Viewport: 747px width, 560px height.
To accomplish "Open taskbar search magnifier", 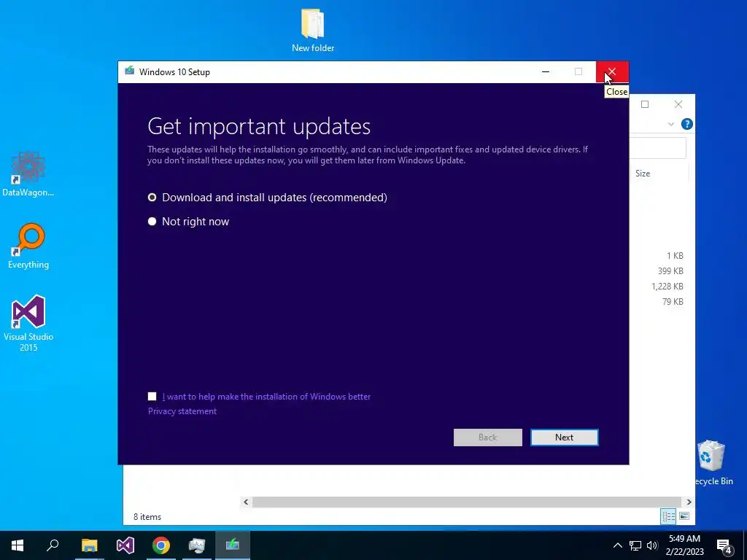I will click(x=53, y=545).
